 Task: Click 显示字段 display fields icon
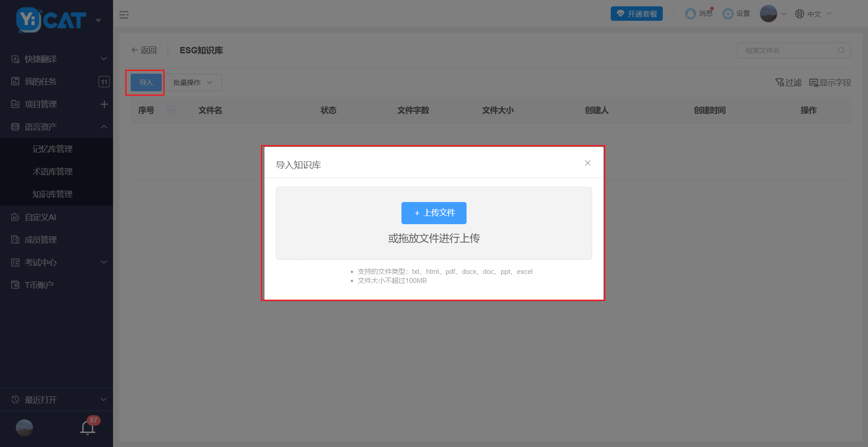830,83
